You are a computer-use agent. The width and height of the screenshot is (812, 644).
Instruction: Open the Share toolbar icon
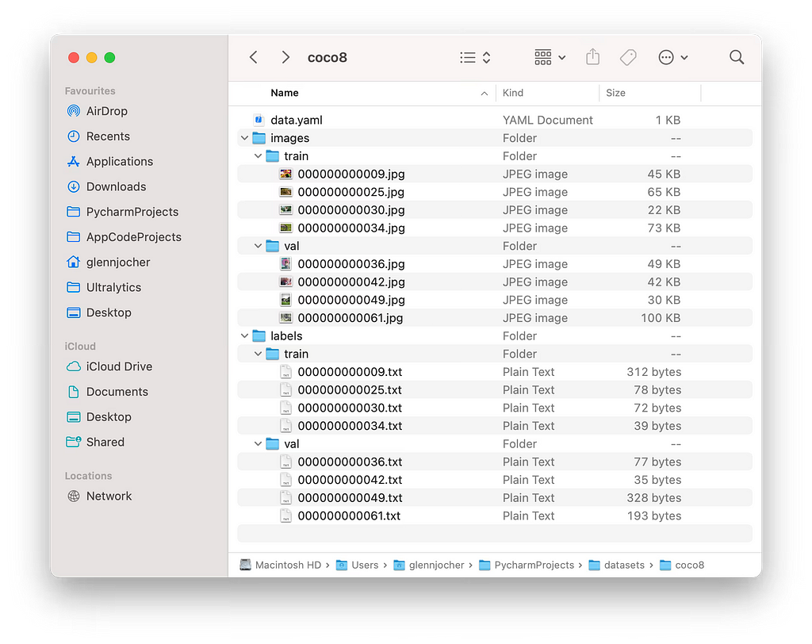592,57
